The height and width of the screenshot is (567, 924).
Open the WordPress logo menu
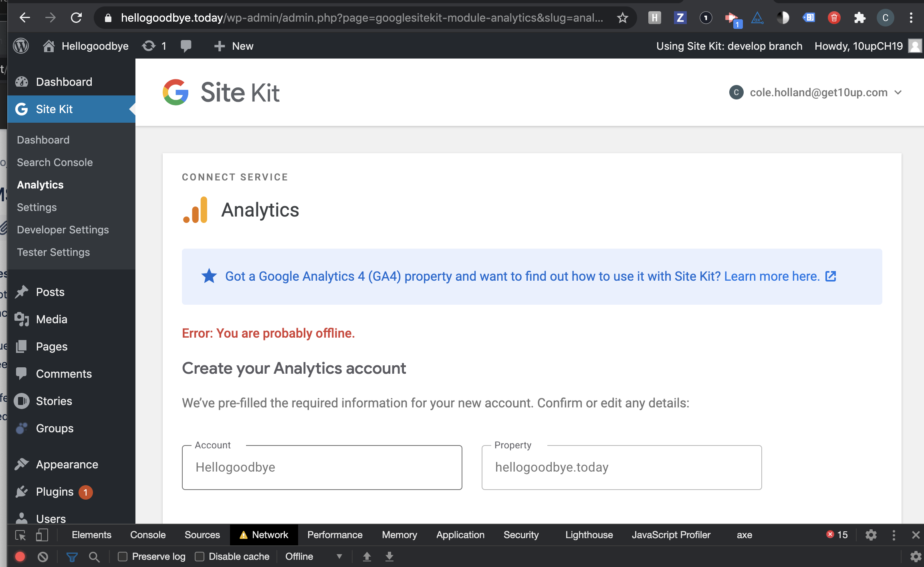[x=21, y=46]
